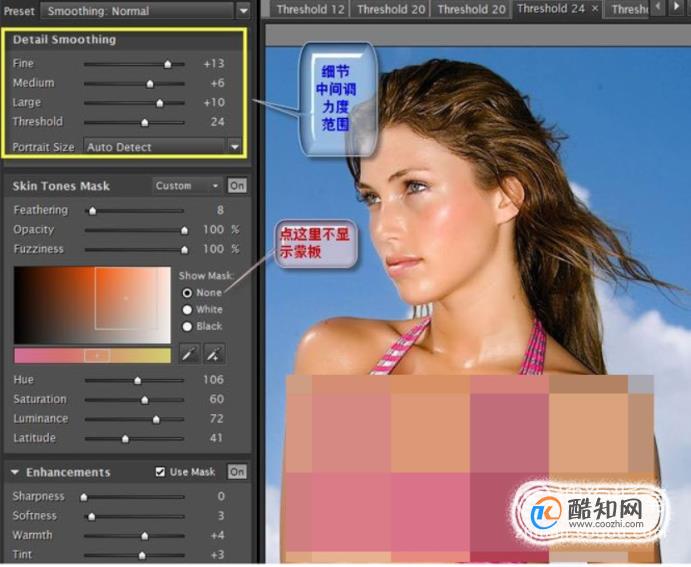Image resolution: width=691 pixels, height=567 pixels.
Task: Click the Detail Smoothing Threshold value 24
Action: [217, 122]
